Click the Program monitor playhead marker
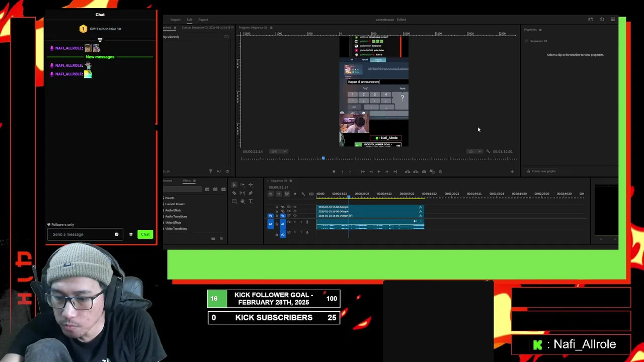Viewport: 644px width, 362px height. pyautogui.click(x=323, y=158)
